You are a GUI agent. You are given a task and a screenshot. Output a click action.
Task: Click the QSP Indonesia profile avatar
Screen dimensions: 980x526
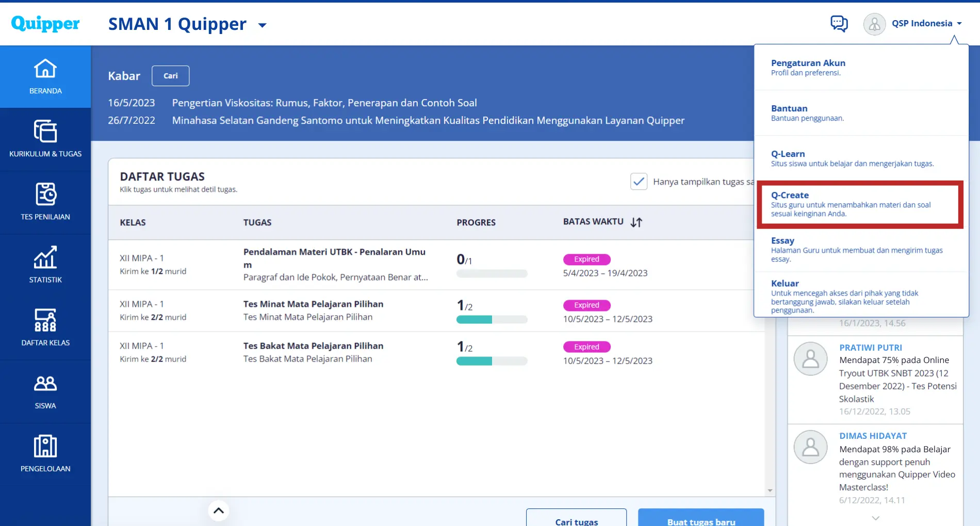click(874, 24)
